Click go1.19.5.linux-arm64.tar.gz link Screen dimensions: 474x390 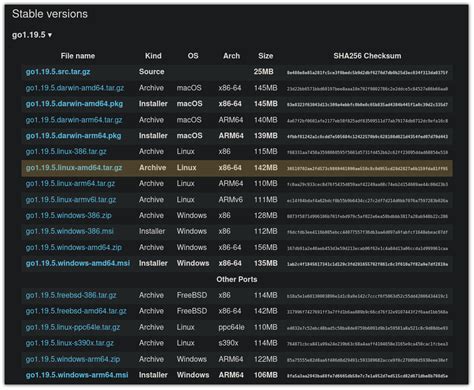pyautogui.click(x=70, y=184)
